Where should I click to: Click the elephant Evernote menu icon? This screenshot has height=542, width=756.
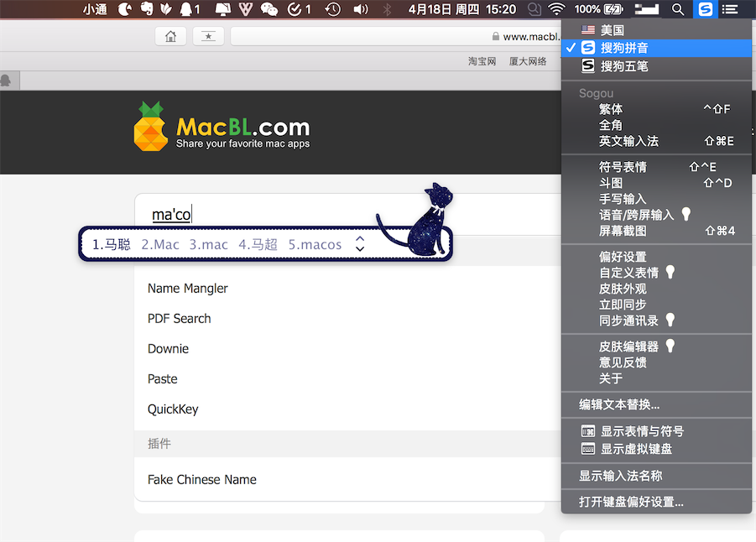147,9
